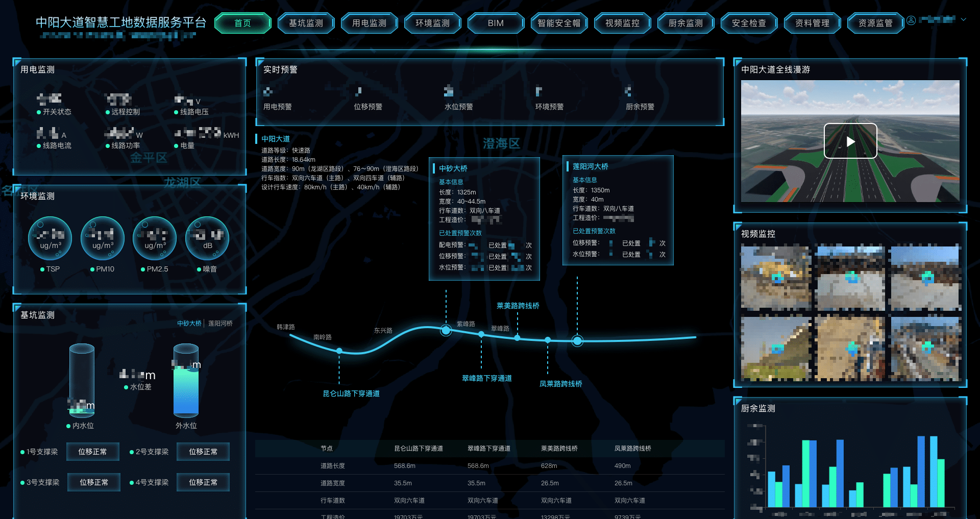The width and height of the screenshot is (980, 519).
Task: Click the 水位差 label in 基坑监测
Action: (141, 387)
